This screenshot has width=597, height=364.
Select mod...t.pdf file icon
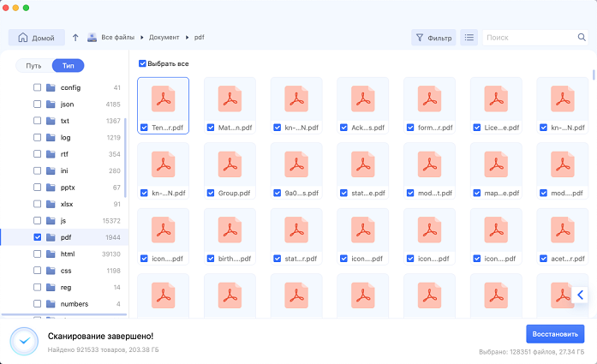(429, 164)
